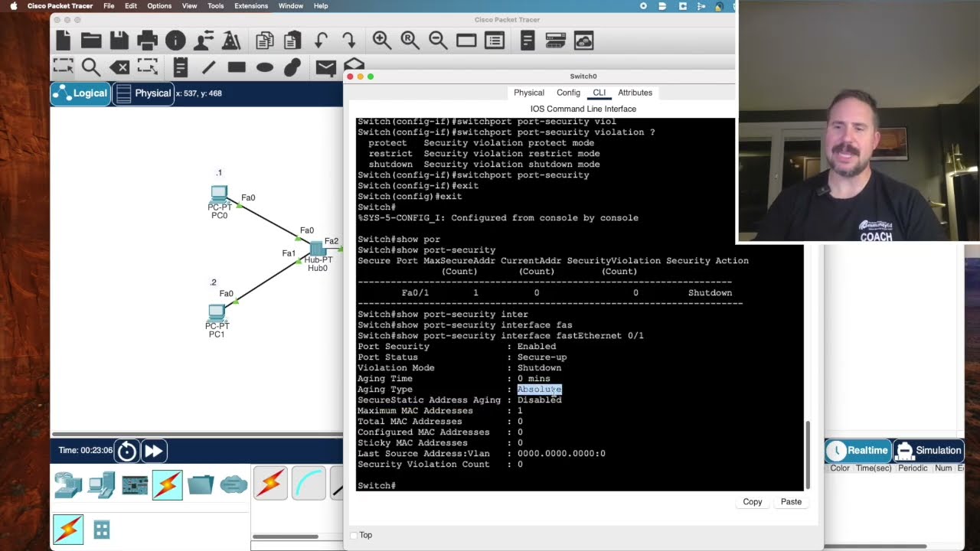Paste with toolbar clipboard icon
The height and width of the screenshot is (551, 980).
pyautogui.click(x=292, y=41)
